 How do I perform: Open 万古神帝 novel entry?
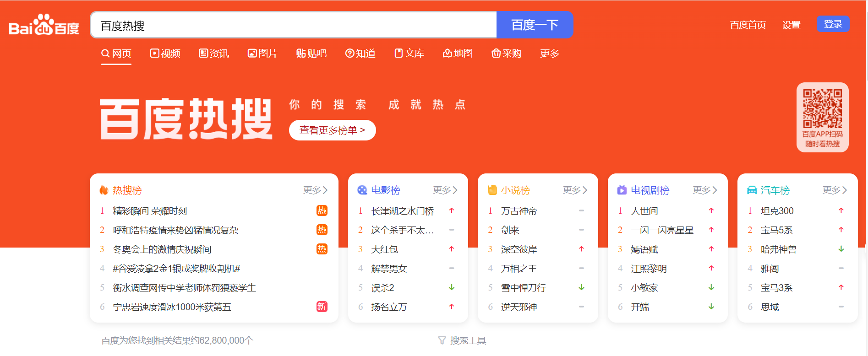tap(519, 211)
